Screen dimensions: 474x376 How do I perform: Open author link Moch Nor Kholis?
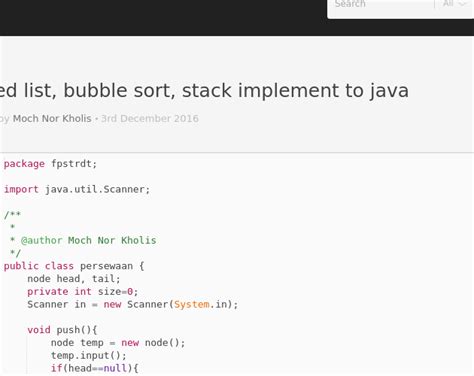pyautogui.click(x=52, y=119)
